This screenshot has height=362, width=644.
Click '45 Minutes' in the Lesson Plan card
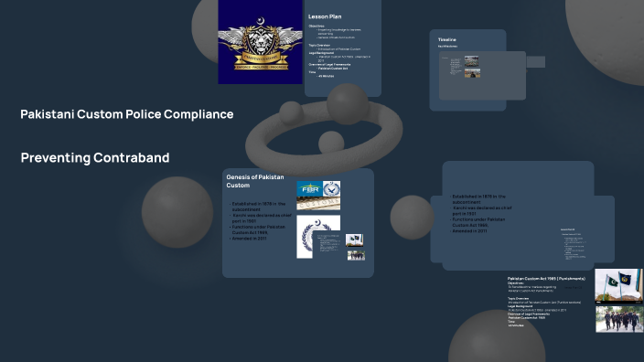(326, 76)
